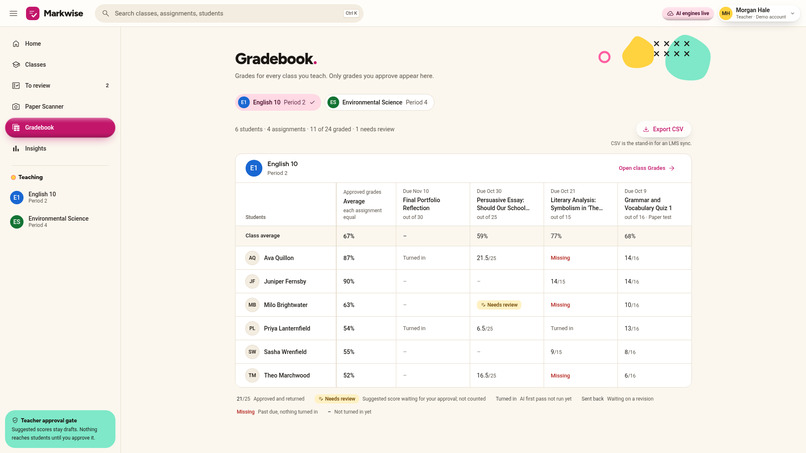Click the Export CSV download icon
Screen dimensions: 806x453
click(646, 130)
